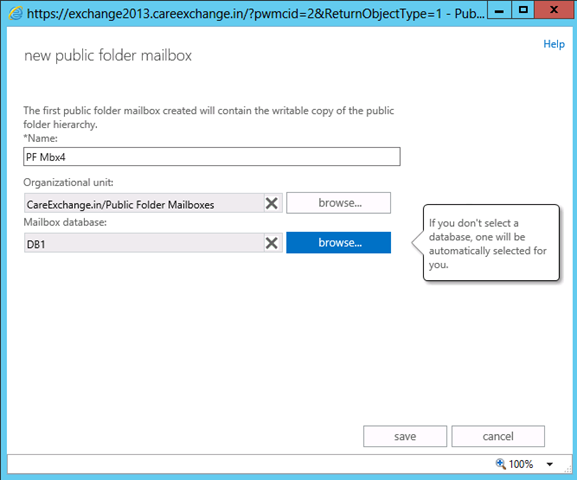Browse for an Organizational unit
This screenshot has height=480, width=577.
(x=339, y=203)
